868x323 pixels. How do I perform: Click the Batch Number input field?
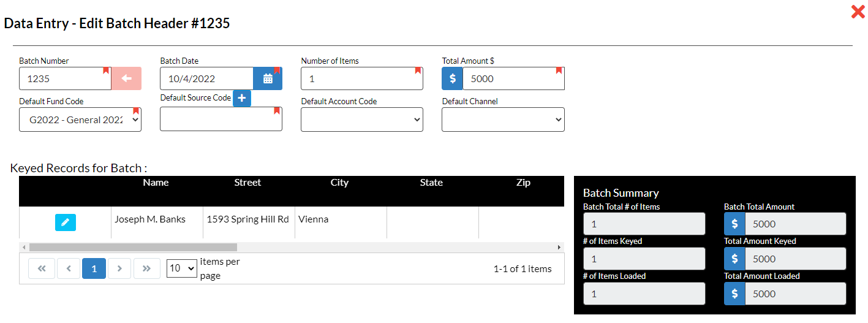click(65, 78)
